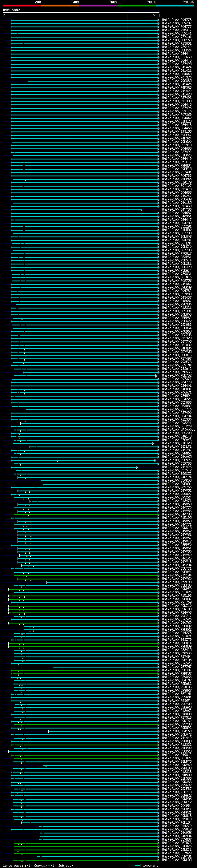The image size is (197, 868).
Task: Select the row label UniRef100_P27495
Action: pos(177,64)
